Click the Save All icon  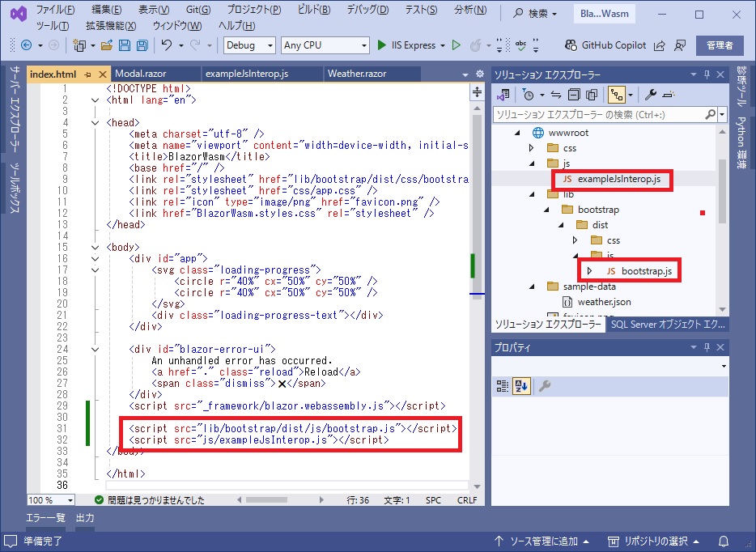coord(142,45)
